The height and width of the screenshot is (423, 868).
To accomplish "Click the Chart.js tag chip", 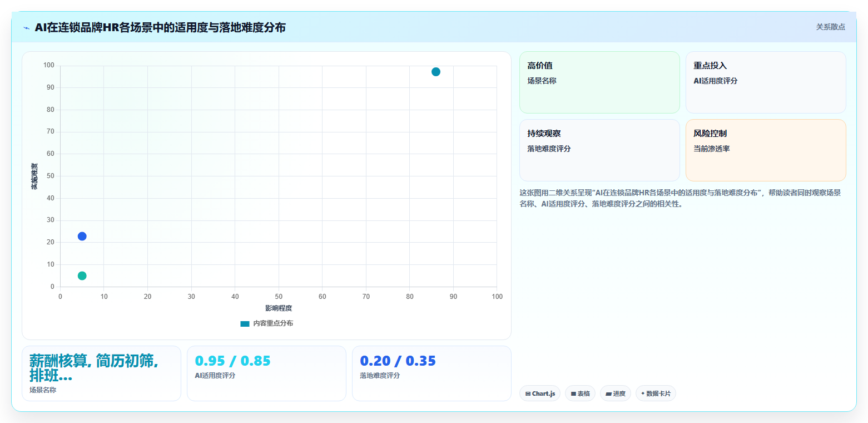I will 540,394.
